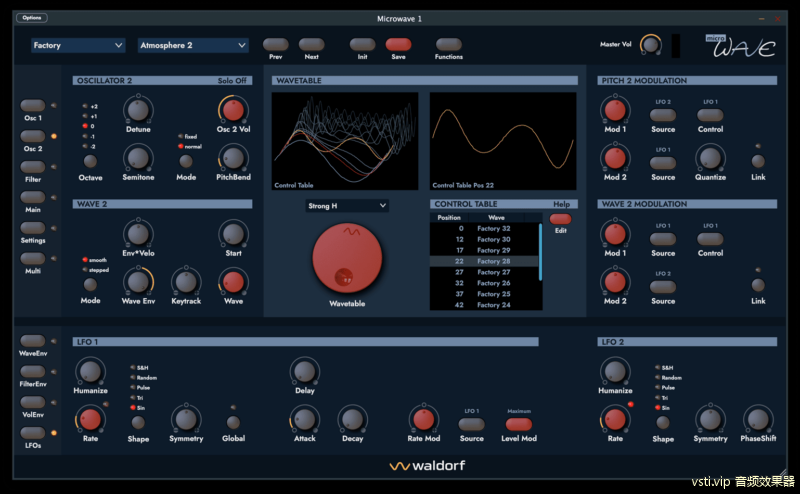
Task: Switch to the Filter page
Action: [33, 166]
